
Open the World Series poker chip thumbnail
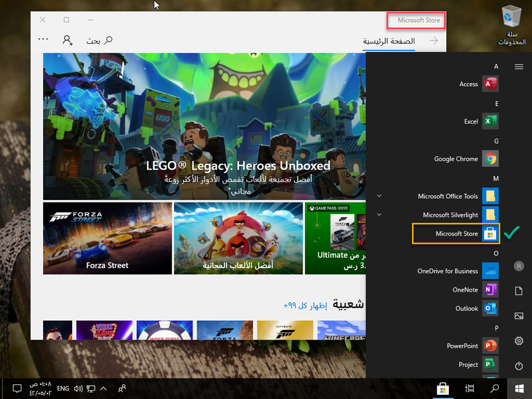[165, 330]
